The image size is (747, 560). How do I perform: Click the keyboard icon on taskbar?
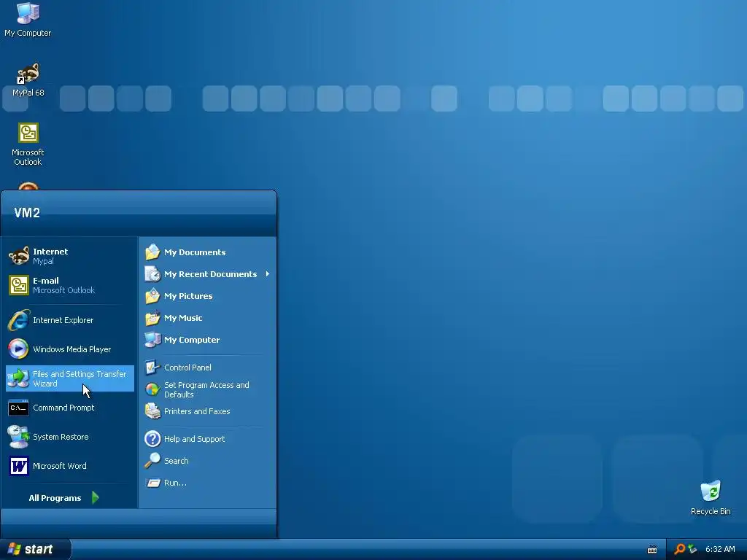point(652,550)
